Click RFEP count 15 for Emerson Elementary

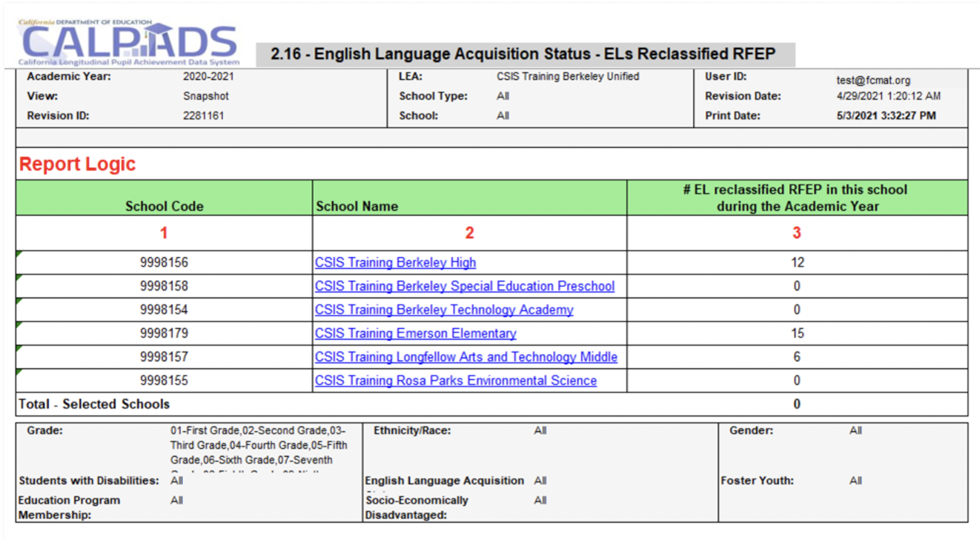(x=797, y=334)
